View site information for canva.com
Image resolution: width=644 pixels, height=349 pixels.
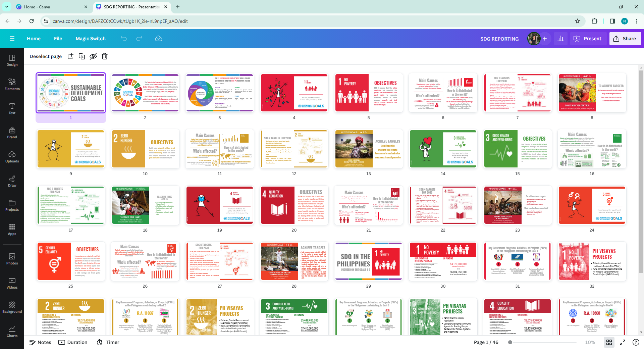pos(46,21)
